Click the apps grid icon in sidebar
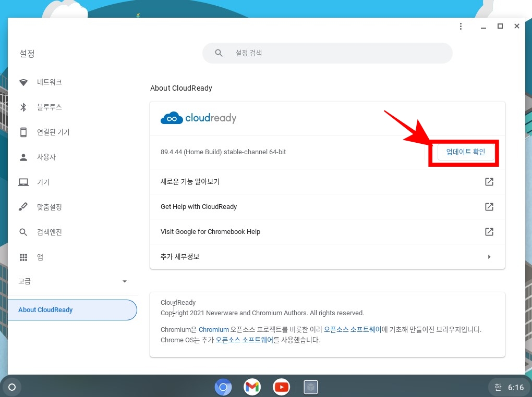The image size is (532, 397). (x=23, y=257)
